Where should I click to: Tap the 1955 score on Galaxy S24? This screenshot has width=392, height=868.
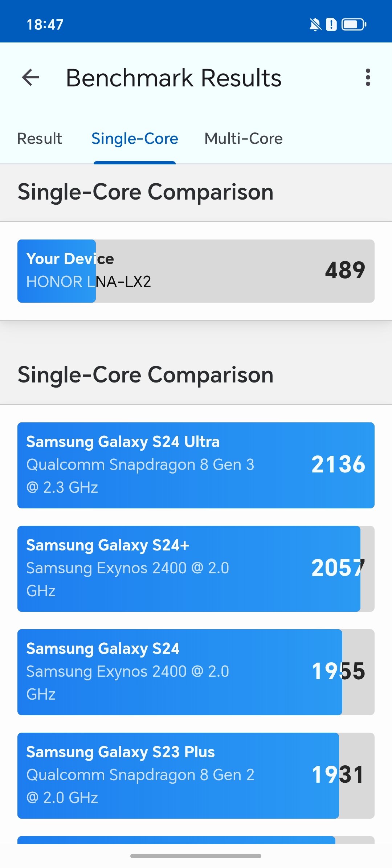pyautogui.click(x=338, y=671)
